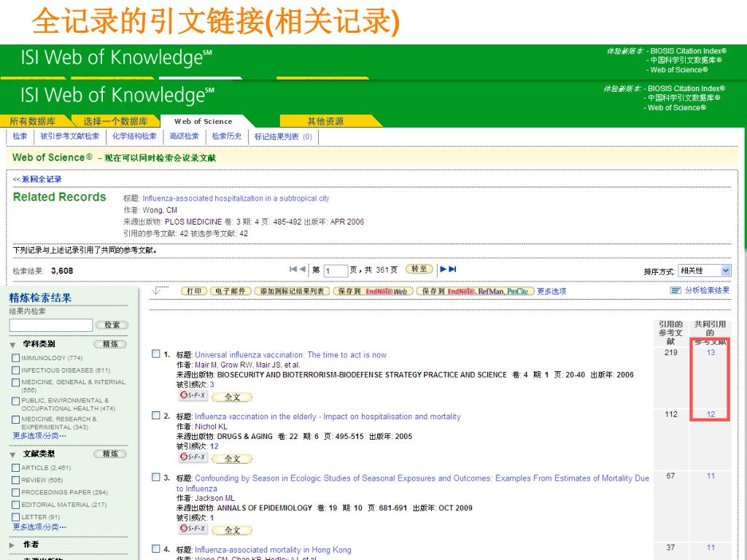Collapse the 文献类型 section triangle
The width and height of the screenshot is (747, 560).
point(13,455)
